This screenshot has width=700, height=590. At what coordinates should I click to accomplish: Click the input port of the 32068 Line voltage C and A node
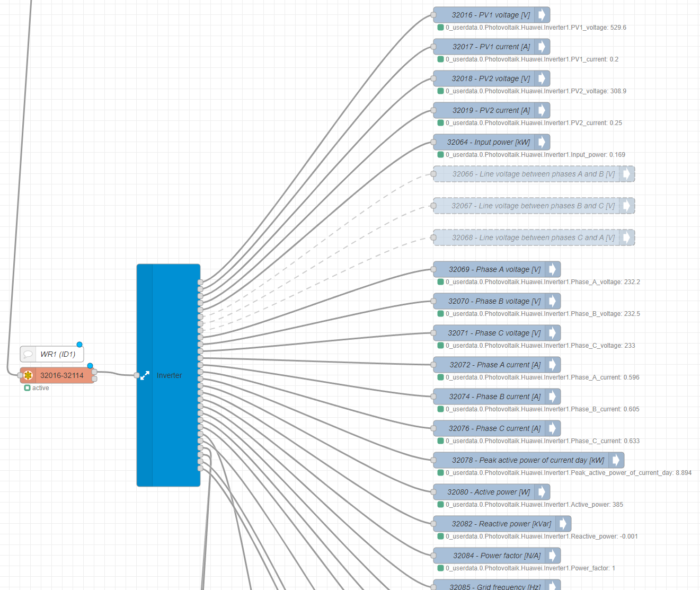click(x=433, y=237)
